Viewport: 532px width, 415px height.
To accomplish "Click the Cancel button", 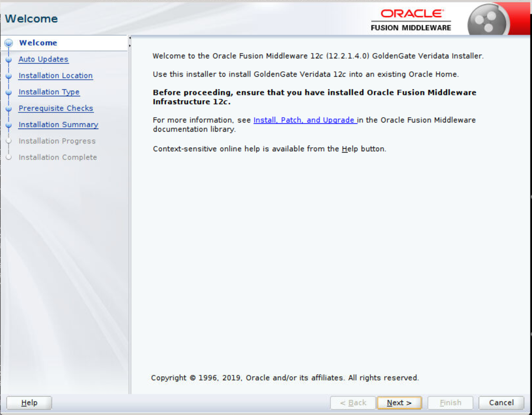I will pos(501,403).
